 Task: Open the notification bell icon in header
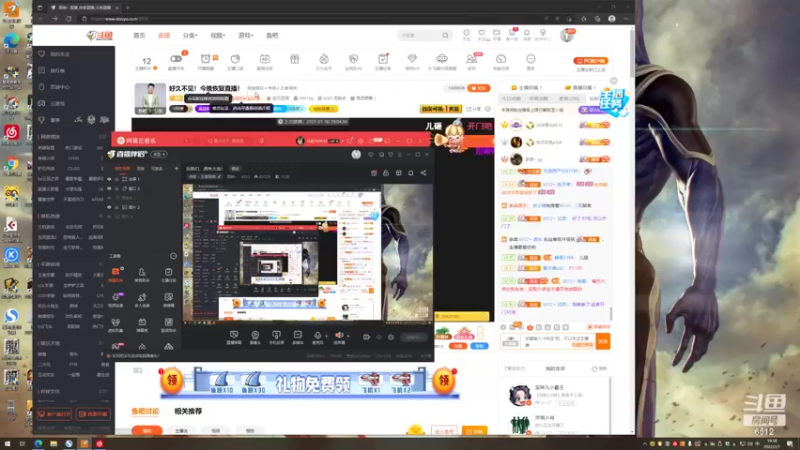point(527,33)
